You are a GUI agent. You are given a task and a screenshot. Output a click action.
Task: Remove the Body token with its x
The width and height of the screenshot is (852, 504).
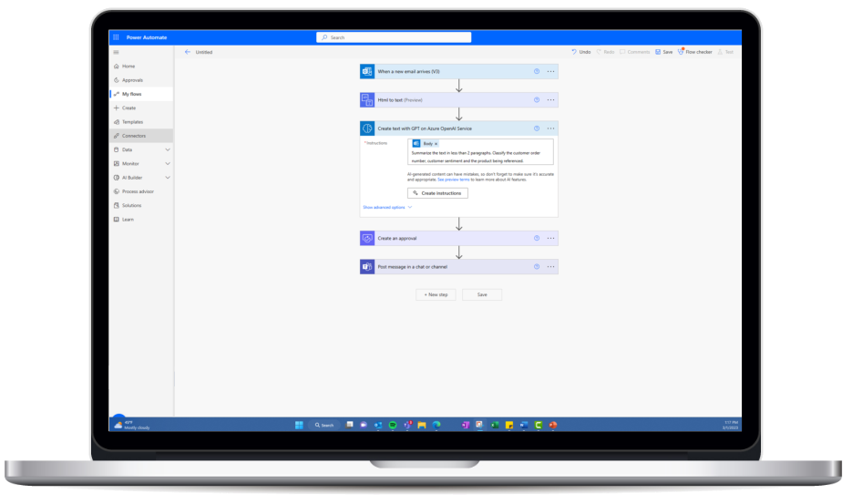[436, 143]
